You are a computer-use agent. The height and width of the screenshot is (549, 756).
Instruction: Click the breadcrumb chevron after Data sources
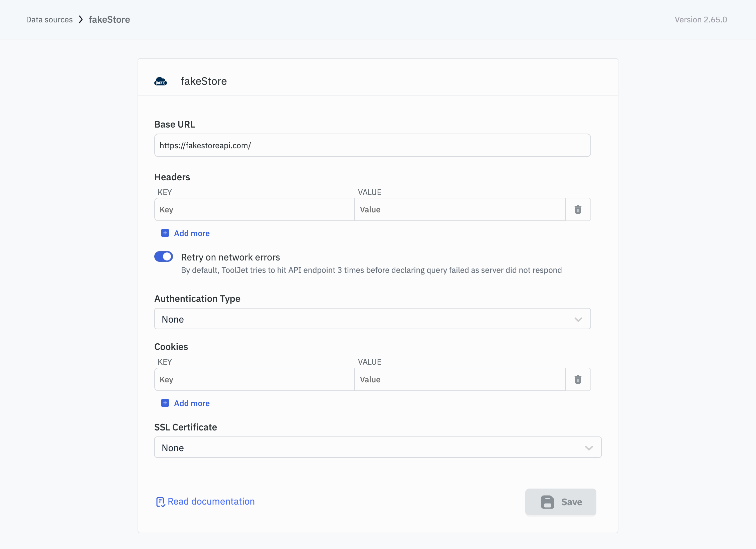coord(80,20)
